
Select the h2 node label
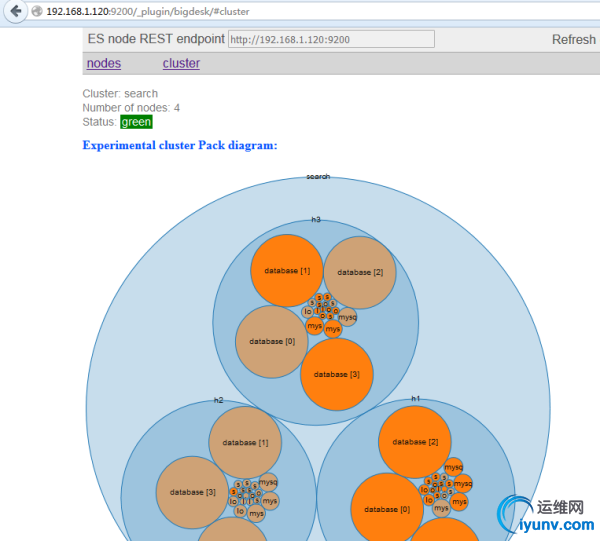[x=218, y=400]
